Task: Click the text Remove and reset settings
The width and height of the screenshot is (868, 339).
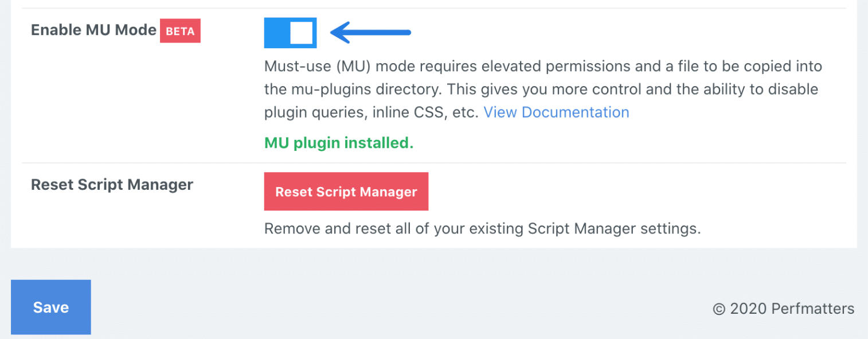Action: [x=482, y=228]
